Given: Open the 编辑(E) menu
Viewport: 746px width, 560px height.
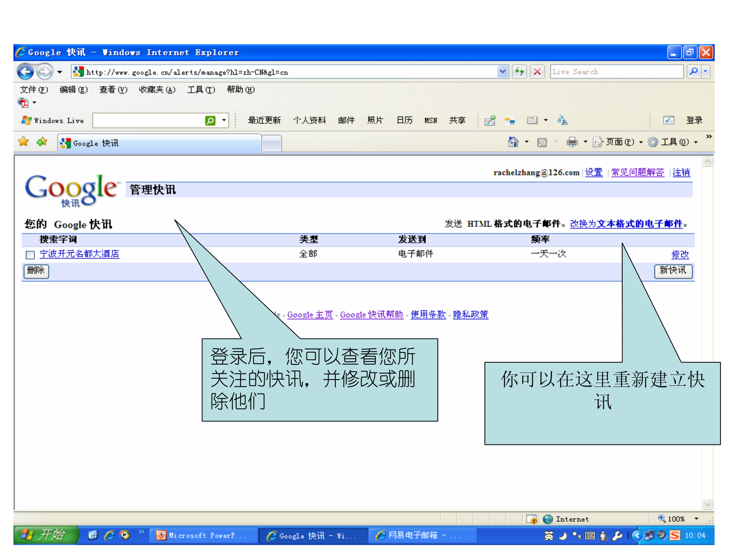Looking at the screenshot, I should click(x=74, y=90).
